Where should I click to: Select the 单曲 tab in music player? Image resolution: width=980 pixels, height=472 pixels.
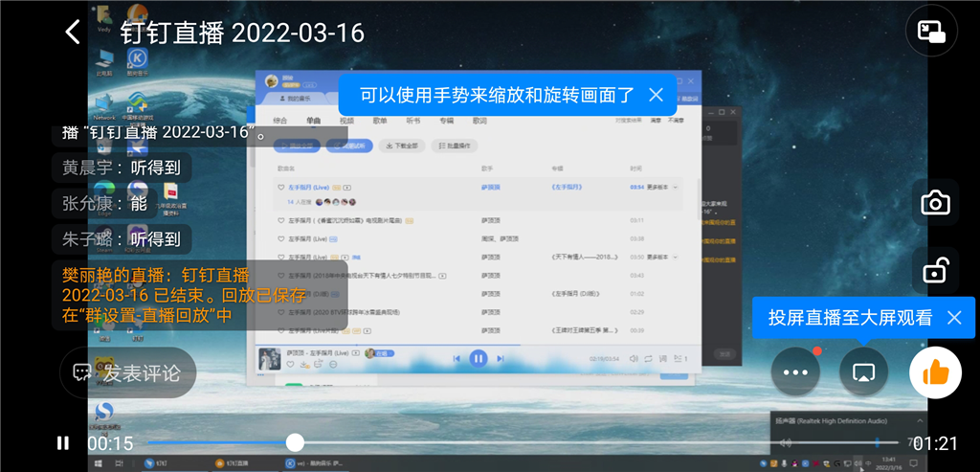(x=313, y=121)
